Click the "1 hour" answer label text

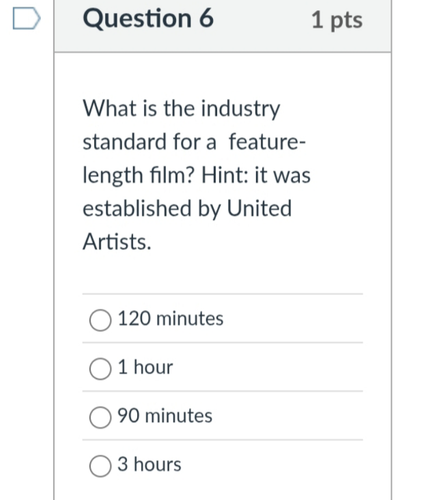click(x=145, y=367)
